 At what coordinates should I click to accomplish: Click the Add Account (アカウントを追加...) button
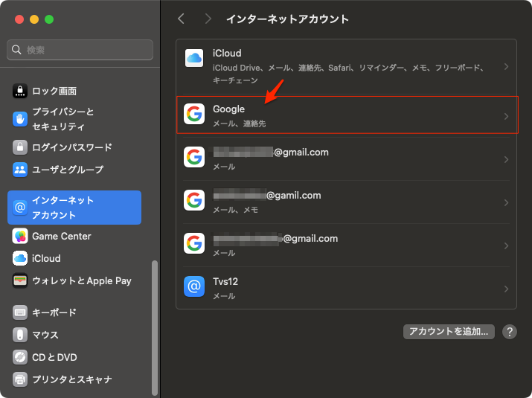449,332
